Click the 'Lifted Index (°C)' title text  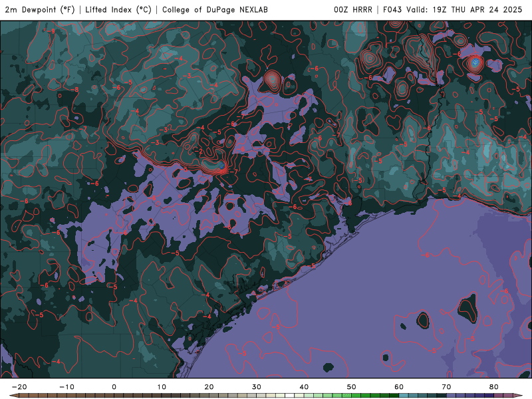[118, 9]
